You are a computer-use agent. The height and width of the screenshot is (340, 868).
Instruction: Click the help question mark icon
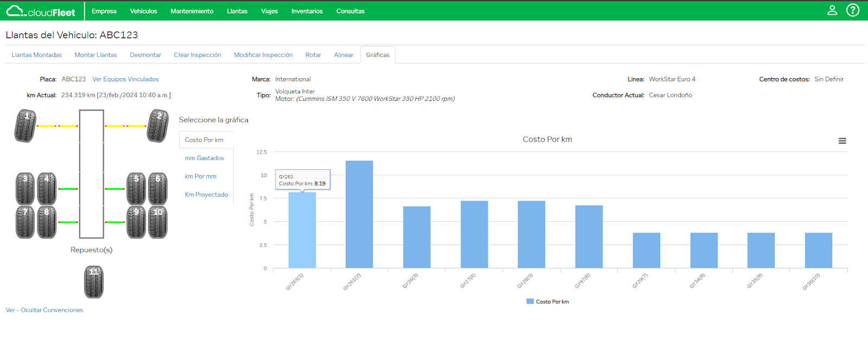pyautogui.click(x=852, y=10)
